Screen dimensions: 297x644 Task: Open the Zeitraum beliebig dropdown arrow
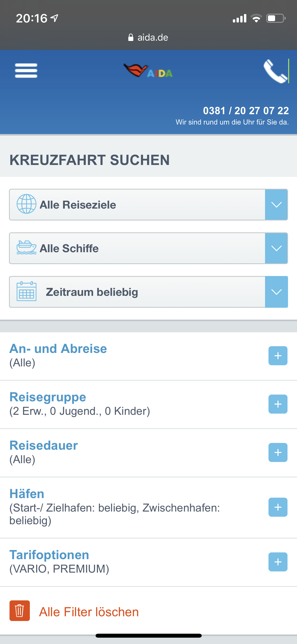click(x=276, y=292)
